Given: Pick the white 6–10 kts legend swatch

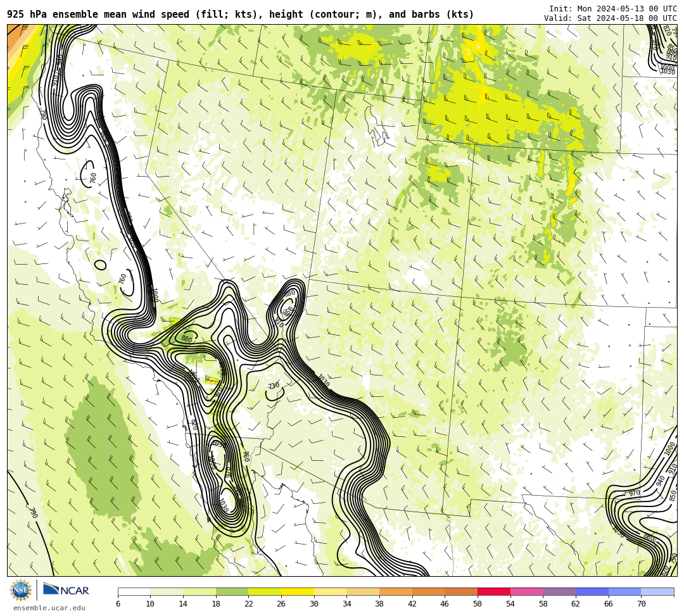Looking at the screenshot, I should (x=134, y=591).
